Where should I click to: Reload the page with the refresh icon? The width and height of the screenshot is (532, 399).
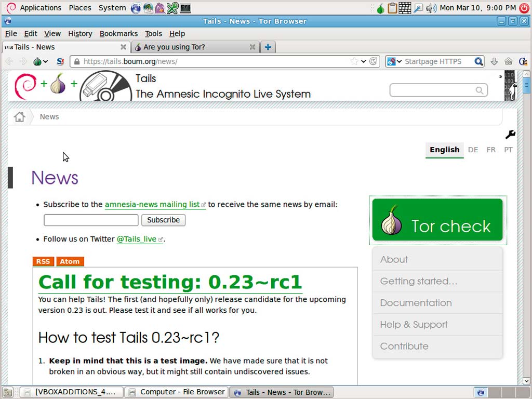[373, 61]
